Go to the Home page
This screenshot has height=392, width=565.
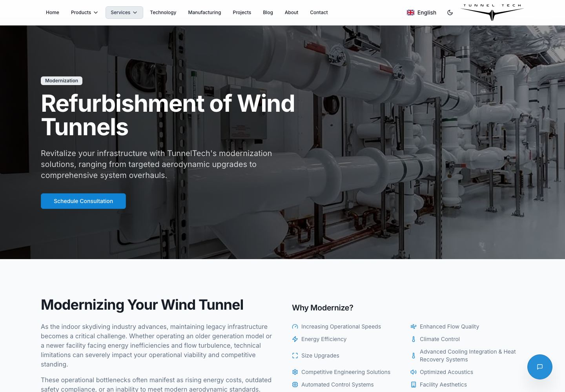[53, 13]
